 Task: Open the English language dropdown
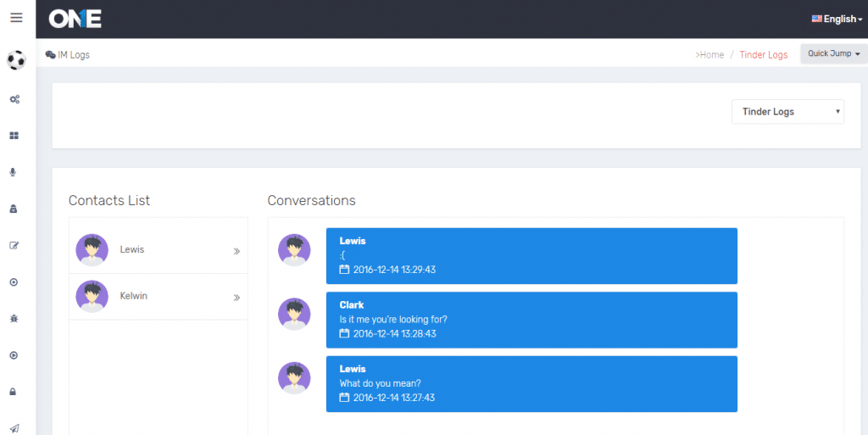pyautogui.click(x=837, y=19)
